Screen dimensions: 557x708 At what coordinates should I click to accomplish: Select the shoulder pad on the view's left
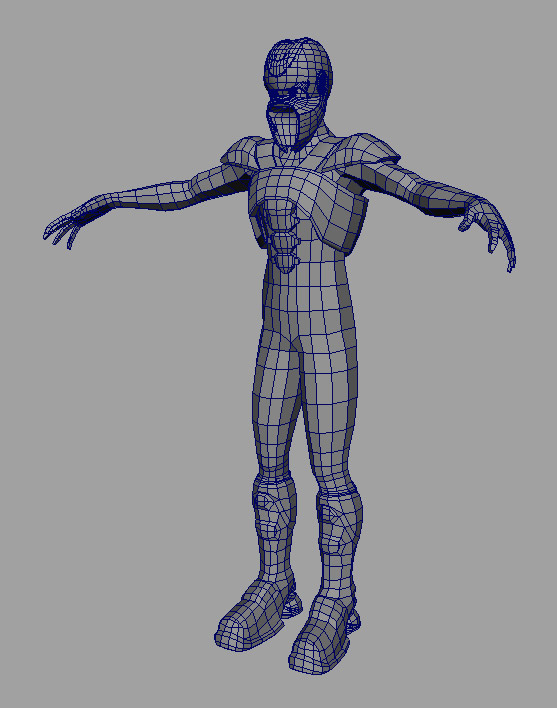coord(241,154)
